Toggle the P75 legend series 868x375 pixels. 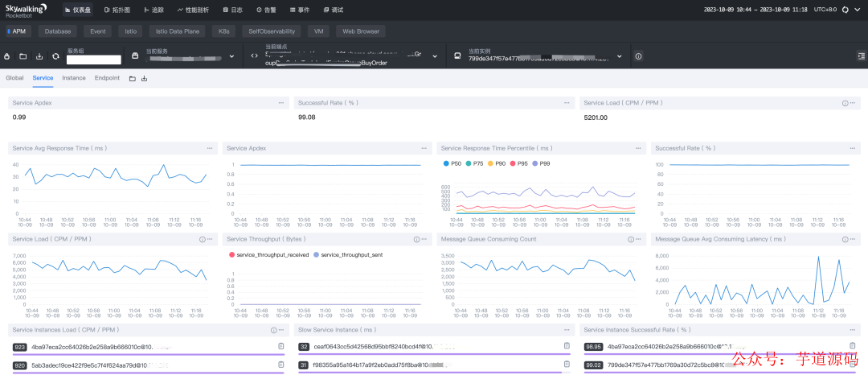(x=474, y=163)
